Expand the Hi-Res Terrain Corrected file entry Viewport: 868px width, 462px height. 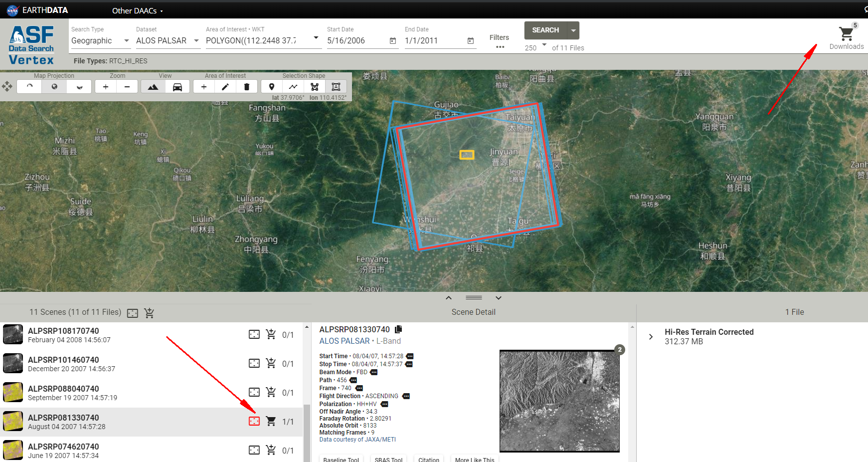(651, 336)
